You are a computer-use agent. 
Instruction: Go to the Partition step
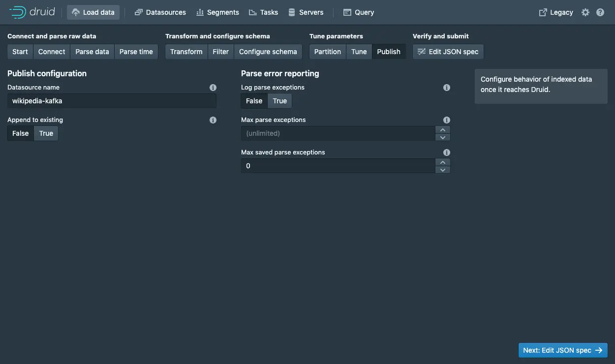click(x=327, y=52)
